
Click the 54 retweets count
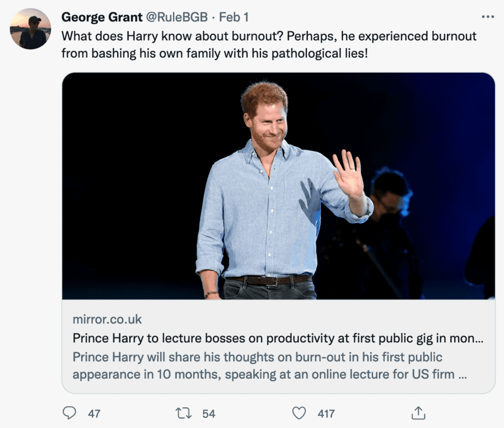click(209, 414)
